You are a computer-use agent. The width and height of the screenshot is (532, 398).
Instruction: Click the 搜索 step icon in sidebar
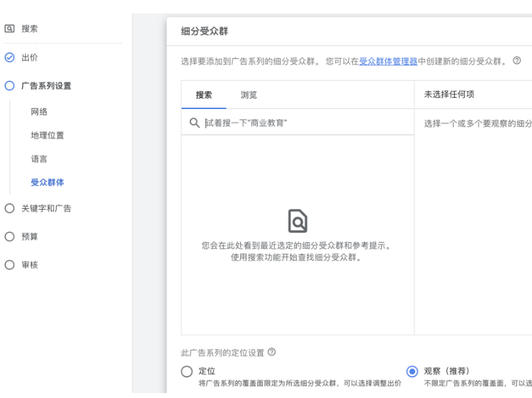(9, 29)
